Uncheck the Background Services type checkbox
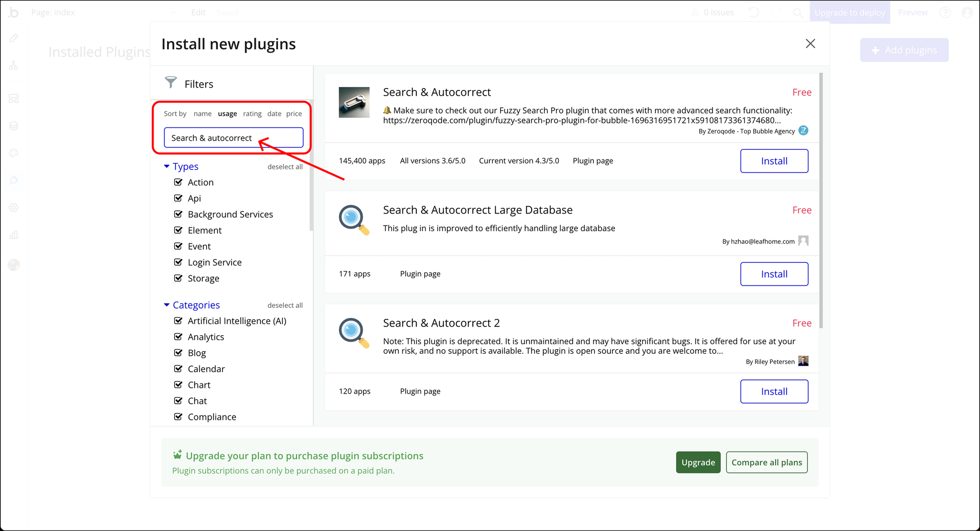This screenshot has height=531, width=980. [178, 214]
